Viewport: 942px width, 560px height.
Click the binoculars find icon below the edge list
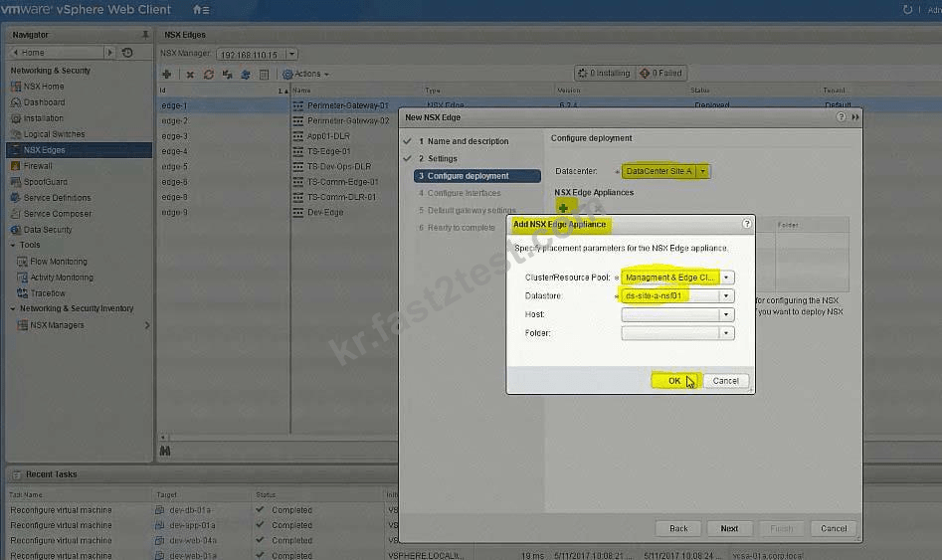coord(165,451)
